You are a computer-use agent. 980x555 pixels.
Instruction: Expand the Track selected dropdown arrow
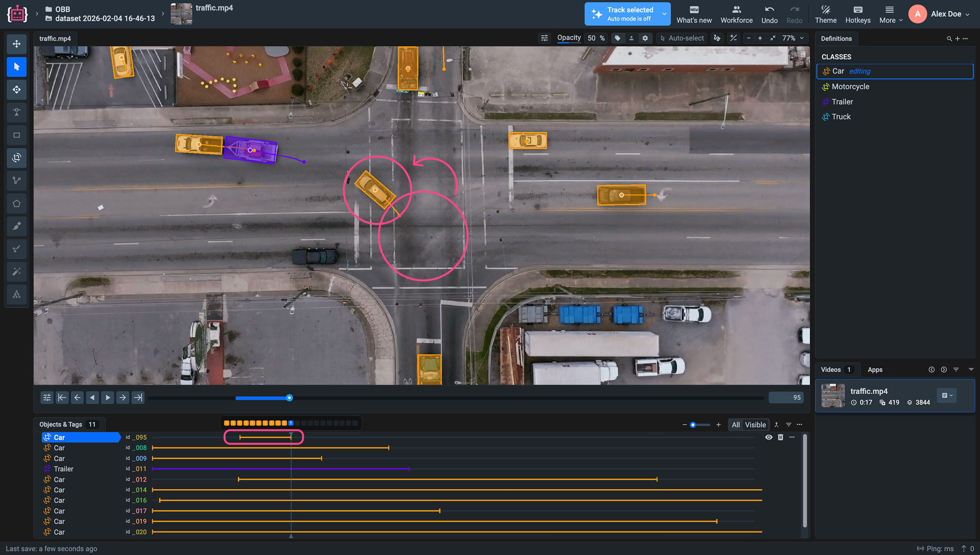[664, 14]
